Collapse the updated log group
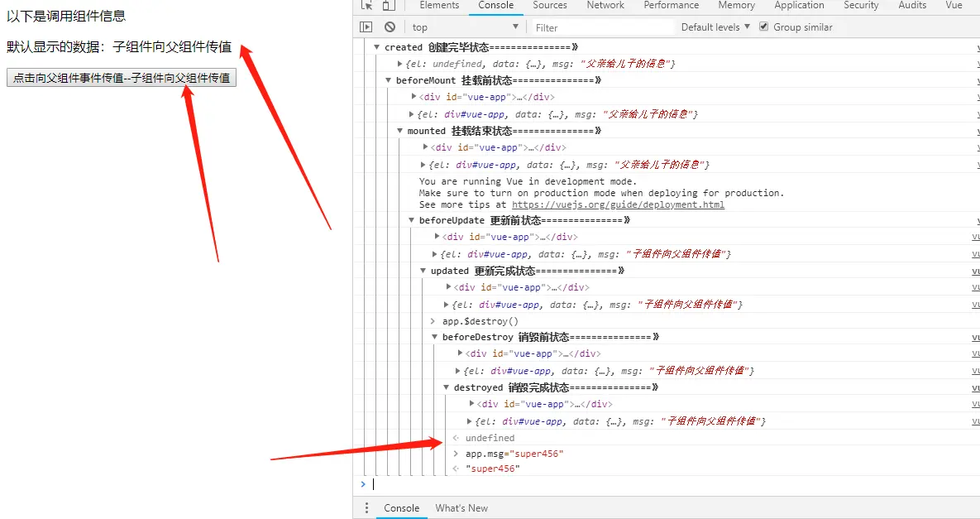Viewport: 980px width, 519px height. tap(423, 271)
